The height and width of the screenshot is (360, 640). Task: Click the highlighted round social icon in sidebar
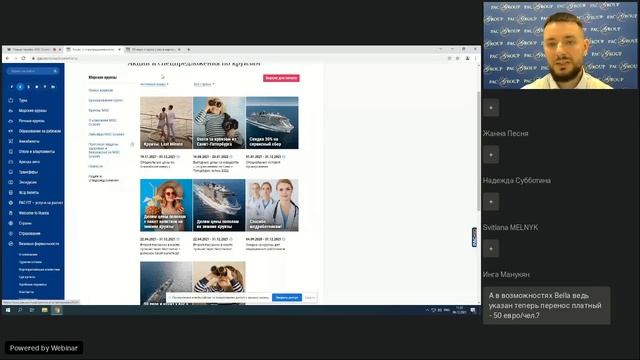pos(20,87)
